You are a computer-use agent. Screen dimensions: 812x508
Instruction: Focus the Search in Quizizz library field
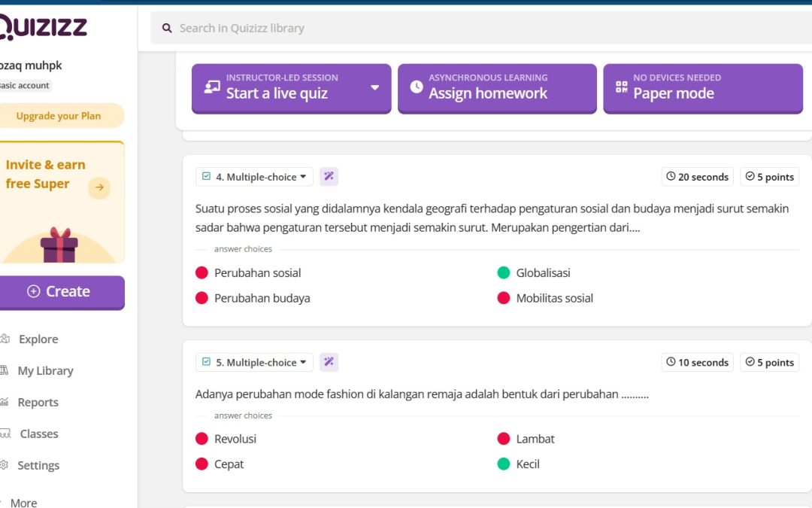pos(481,28)
